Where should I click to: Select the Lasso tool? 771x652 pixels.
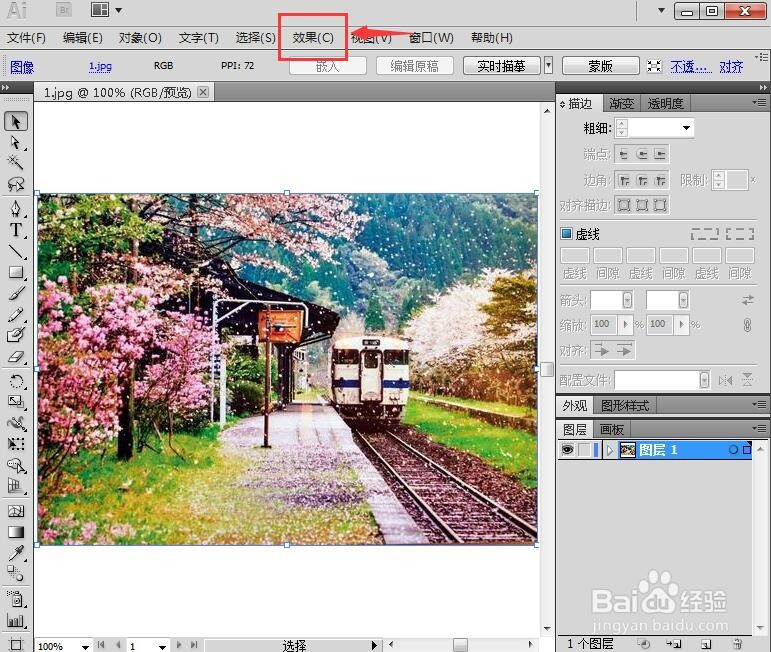tap(16, 184)
